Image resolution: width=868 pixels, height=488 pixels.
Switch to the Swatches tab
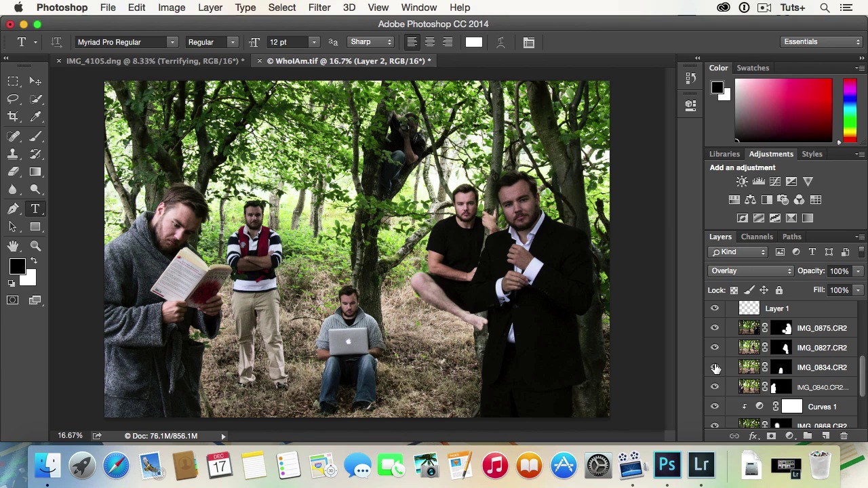753,68
